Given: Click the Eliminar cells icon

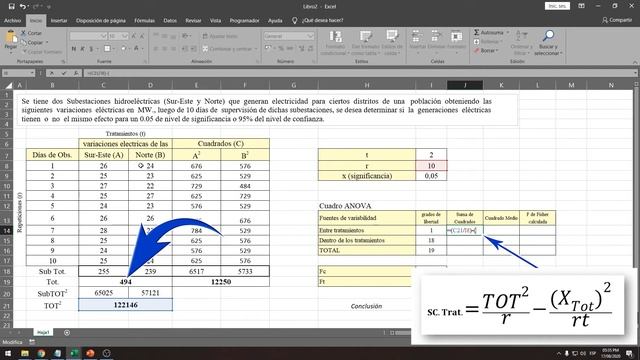Looking at the screenshot, I should click(436, 36).
